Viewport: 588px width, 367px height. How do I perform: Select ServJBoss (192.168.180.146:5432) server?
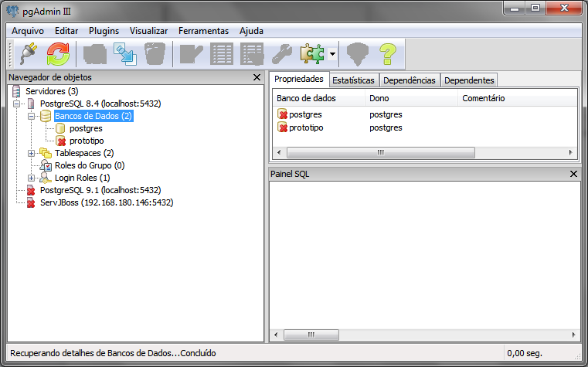(107, 202)
